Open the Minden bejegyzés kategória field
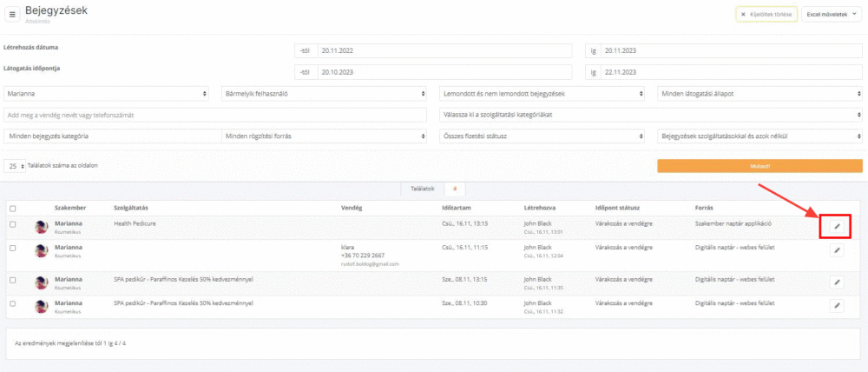 (112, 136)
